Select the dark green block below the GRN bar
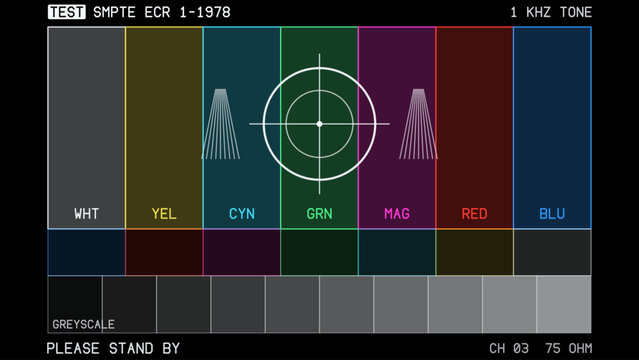639x360 pixels. pyautogui.click(x=320, y=252)
